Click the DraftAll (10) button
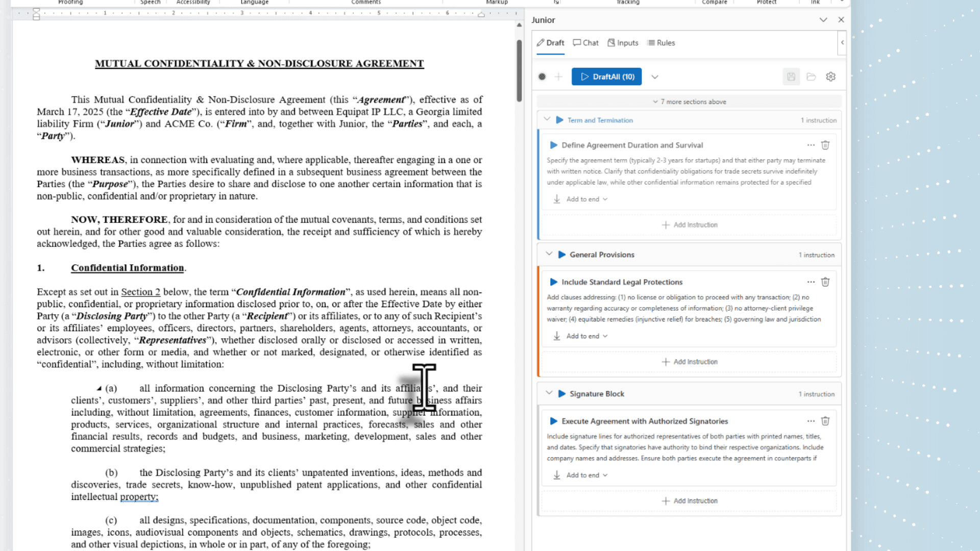 point(606,77)
